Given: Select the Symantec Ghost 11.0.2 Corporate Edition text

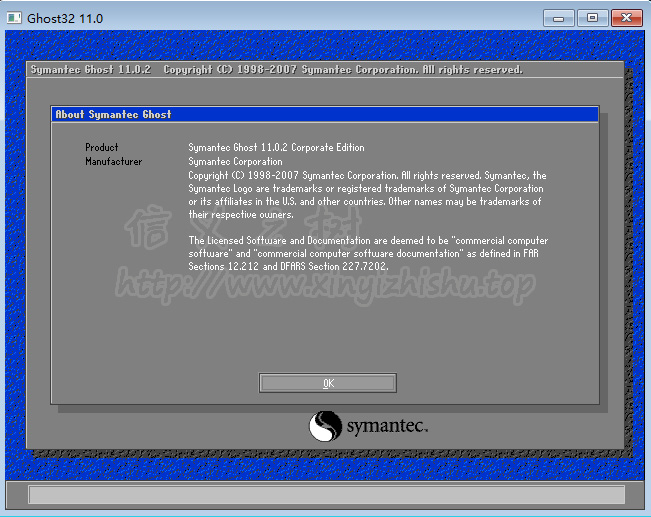Looking at the screenshot, I should (x=276, y=147).
